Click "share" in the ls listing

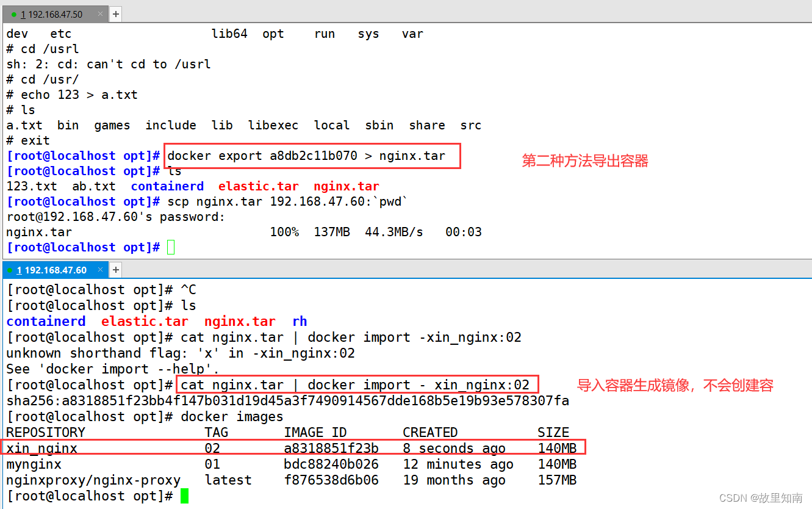(427, 125)
